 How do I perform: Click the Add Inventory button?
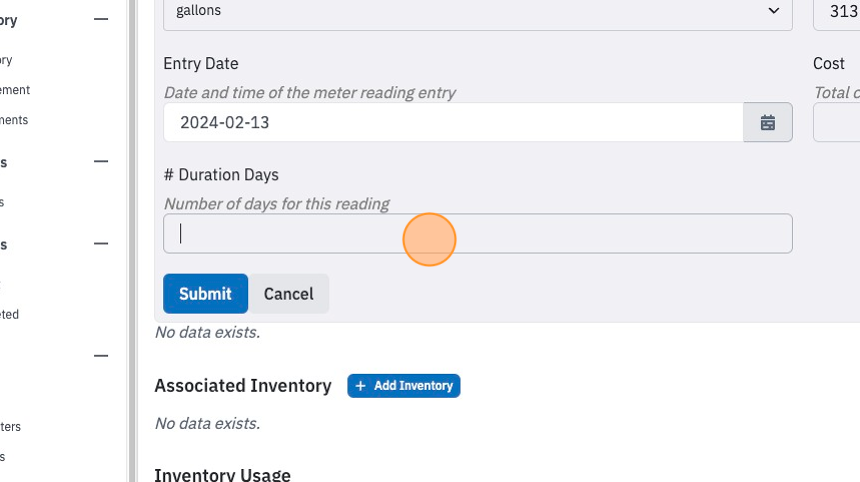point(404,386)
